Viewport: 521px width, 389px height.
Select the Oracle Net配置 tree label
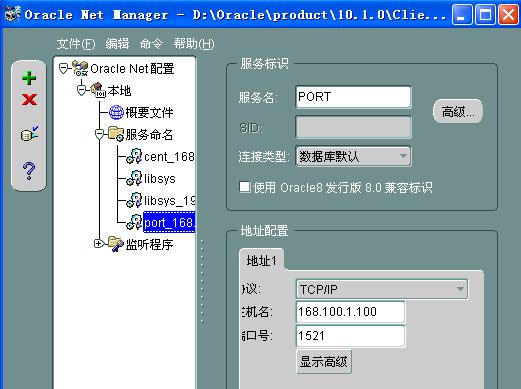coord(132,69)
